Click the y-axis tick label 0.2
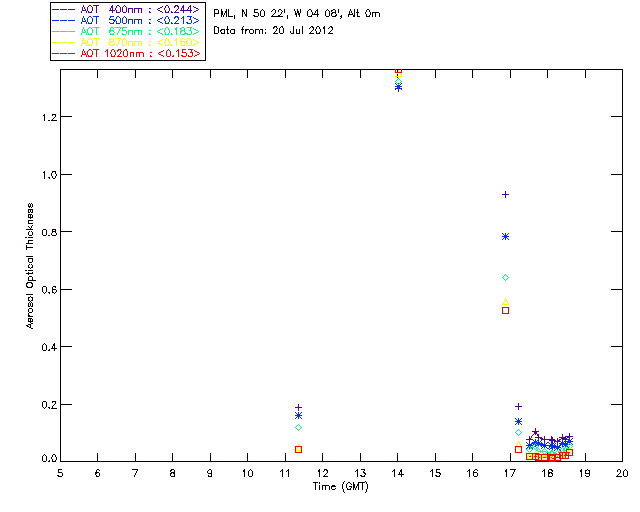The height and width of the screenshot is (512, 640). click(x=49, y=405)
